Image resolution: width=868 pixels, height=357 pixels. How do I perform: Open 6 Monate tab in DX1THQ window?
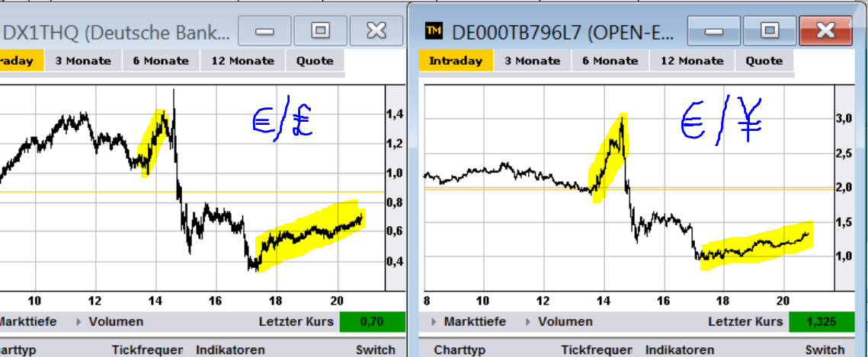(161, 60)
